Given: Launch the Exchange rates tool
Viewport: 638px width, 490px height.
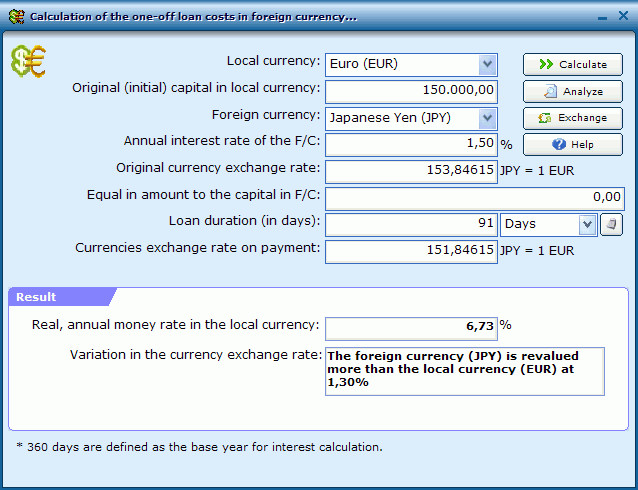Looking at the screenshot, I should click(572, 118).
